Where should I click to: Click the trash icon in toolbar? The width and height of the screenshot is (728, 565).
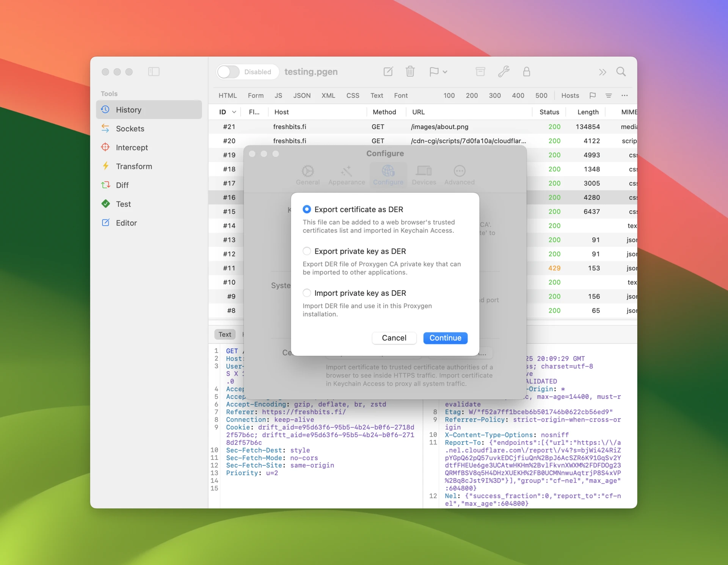click(x=410, y=72)
